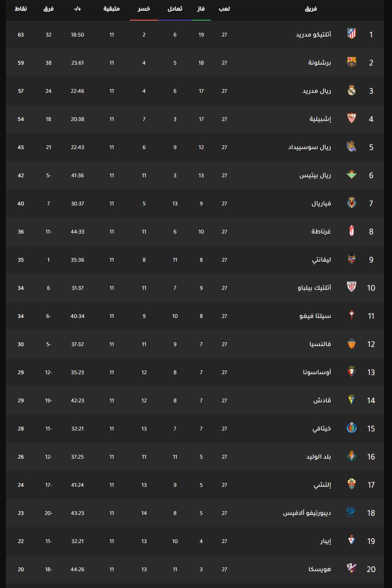Open the غرناطة team link
This screenshot has height=588, width=392.
[321, 231]
